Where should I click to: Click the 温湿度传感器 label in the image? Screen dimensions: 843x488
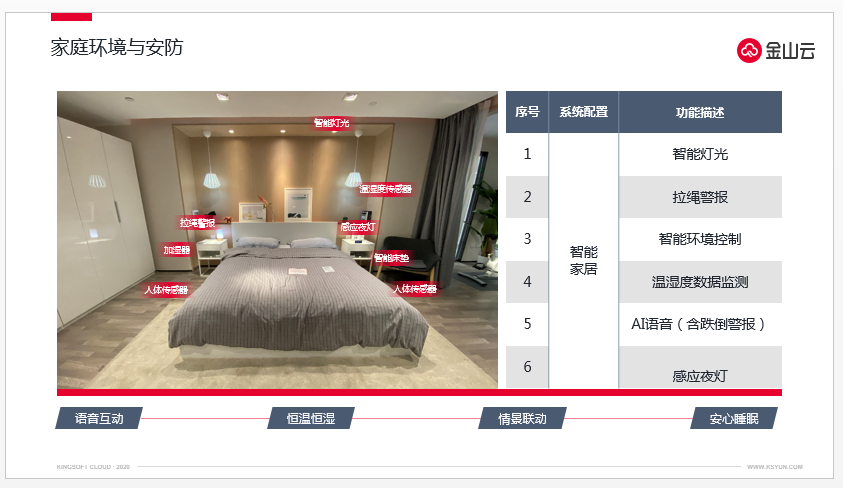click(385, 189)
